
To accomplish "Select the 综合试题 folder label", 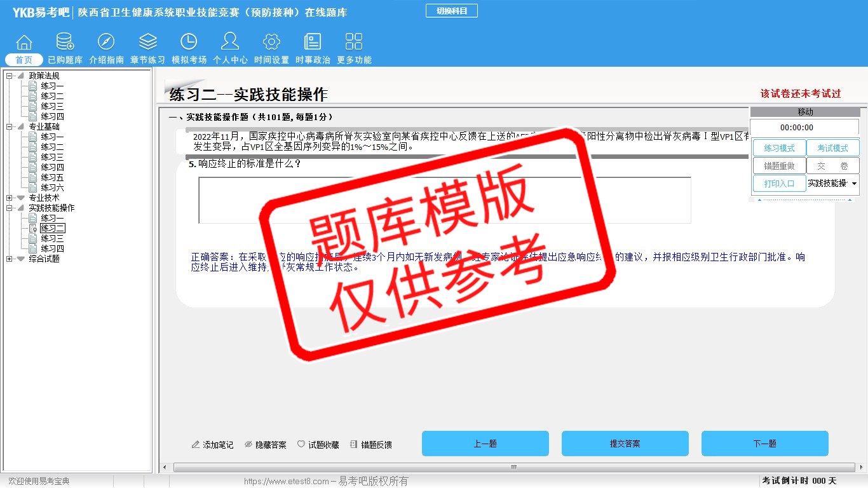I will click(44, 259).
